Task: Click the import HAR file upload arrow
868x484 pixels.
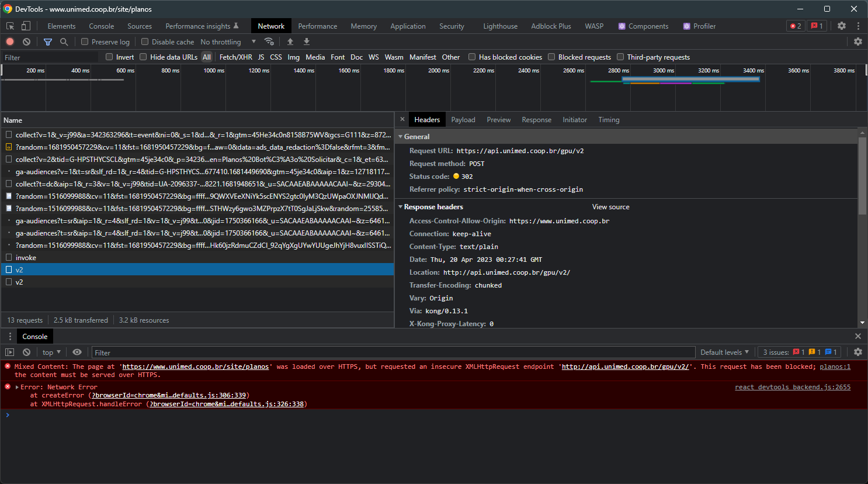Action: tap(290, 42)
